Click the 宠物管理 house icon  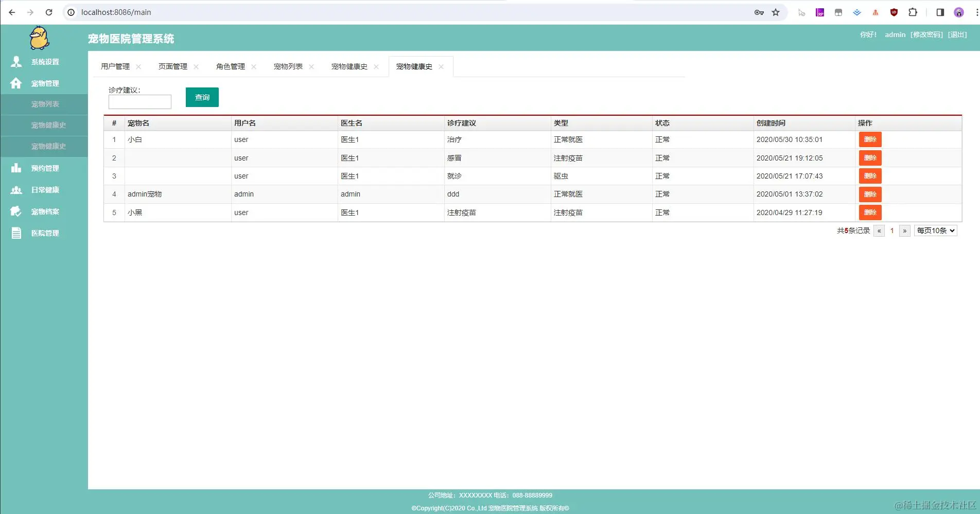[x=16, y=83]
